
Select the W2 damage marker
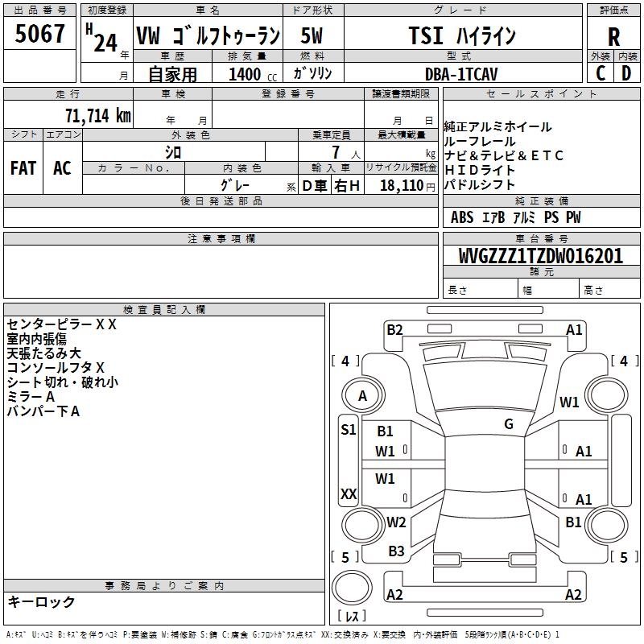click(x=395, y=522)
